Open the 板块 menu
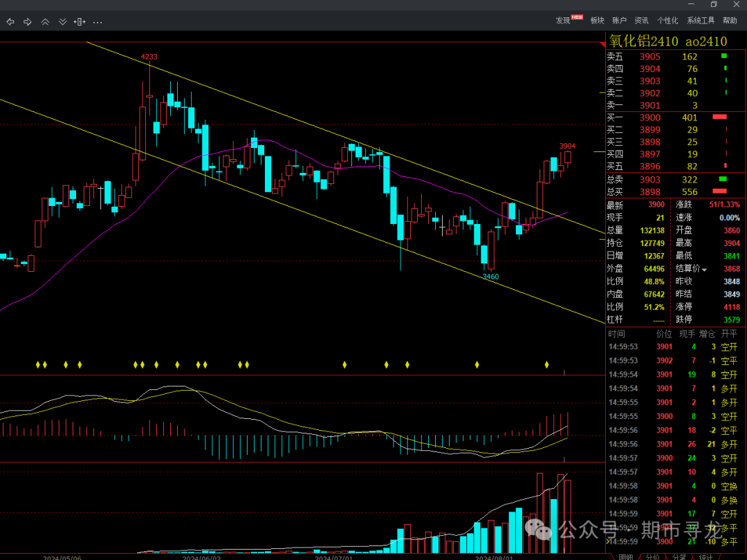The height and width of the screenshot is (560, 747). pos(597,21)
